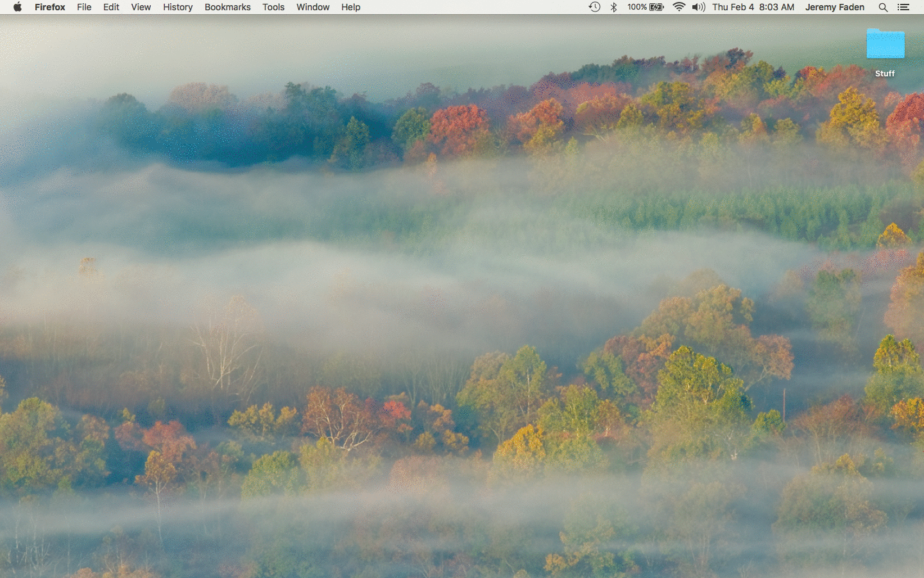Click the Stuff folder name label
The image size is (924, 578).
coord(885,73)
